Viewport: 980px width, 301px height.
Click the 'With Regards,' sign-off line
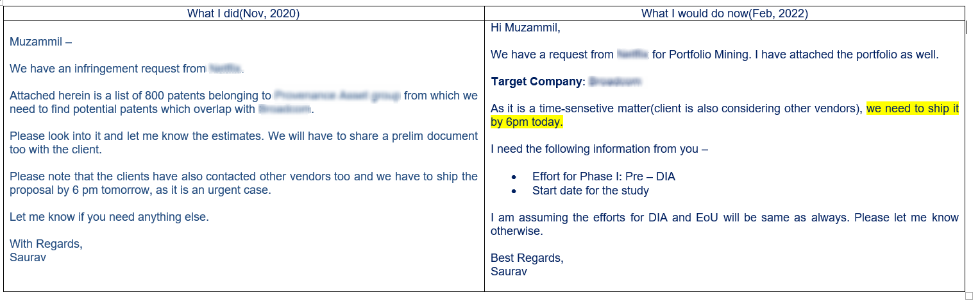point(46,244)
